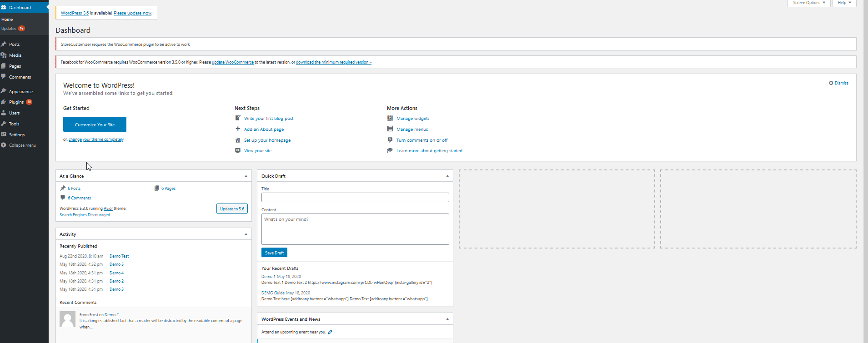The width and height of the screenshot is (868, 343).
Task: Click the Comments bubble icon in sidebar
Action: pos(4,77)
